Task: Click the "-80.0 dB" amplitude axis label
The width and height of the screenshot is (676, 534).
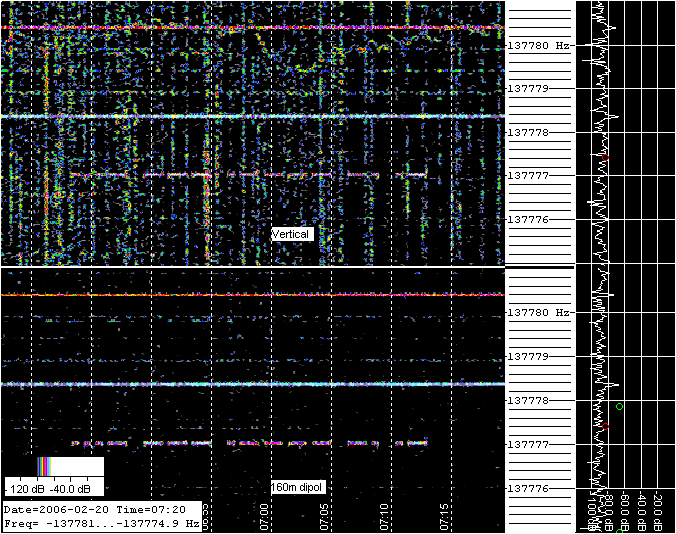Action: pos(609,511)
